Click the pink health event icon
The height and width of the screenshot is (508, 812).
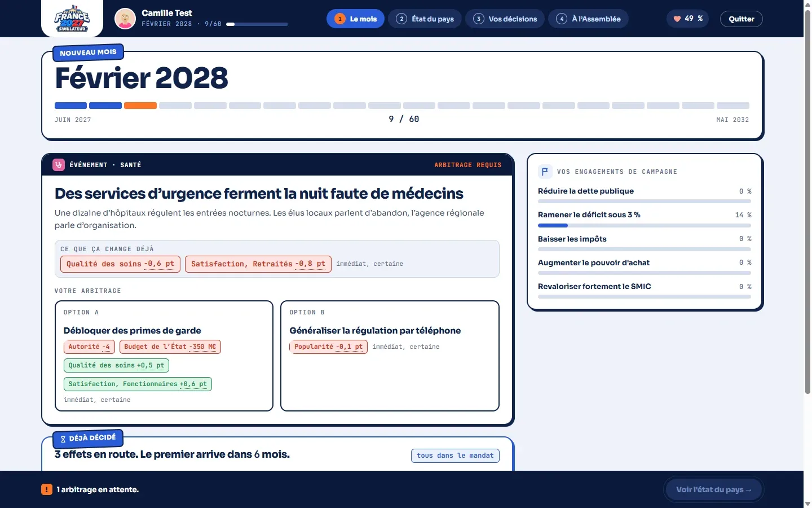59,165
